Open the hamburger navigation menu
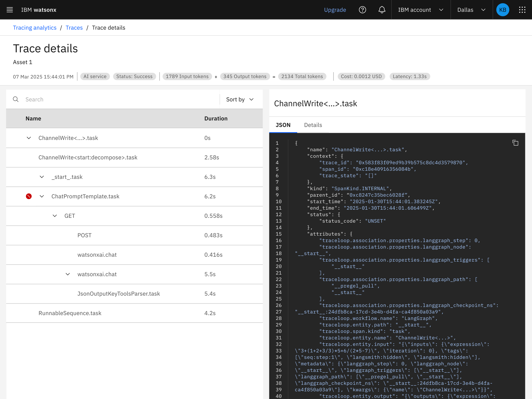 coord(10,10)
